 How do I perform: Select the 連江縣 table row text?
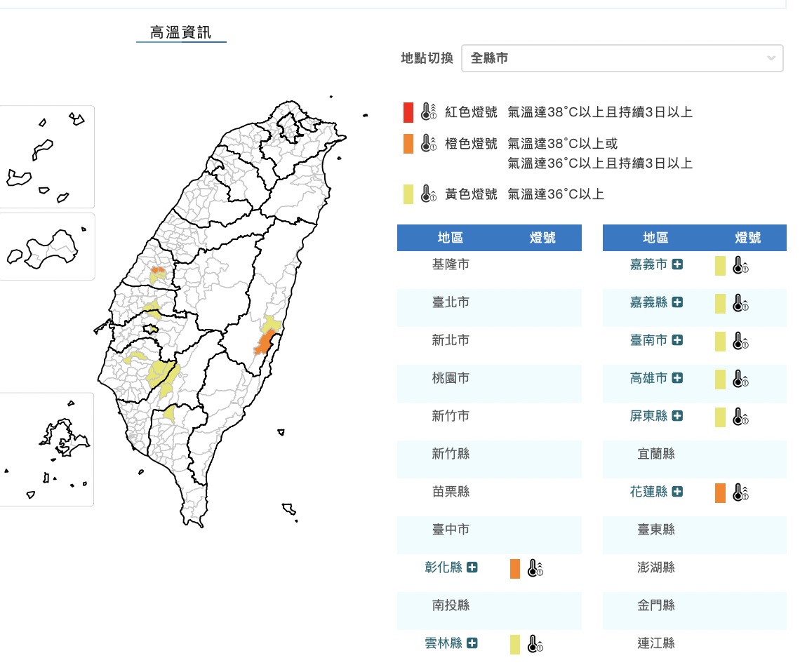(655, 643)
